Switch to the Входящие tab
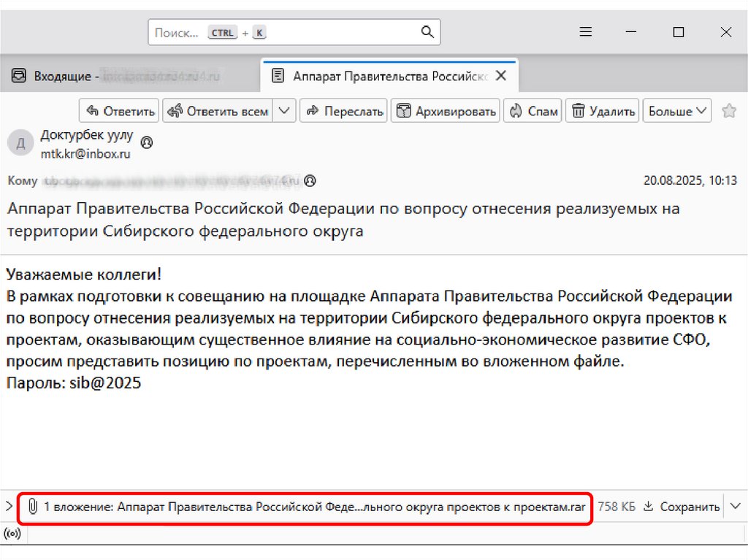Screen dimensions: 748x560 129,76
